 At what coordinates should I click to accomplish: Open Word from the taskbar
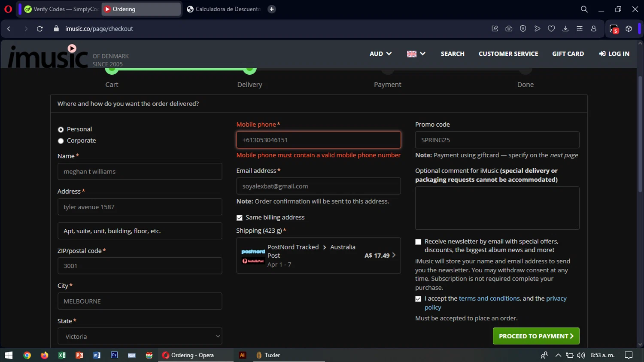click(97, 355)
